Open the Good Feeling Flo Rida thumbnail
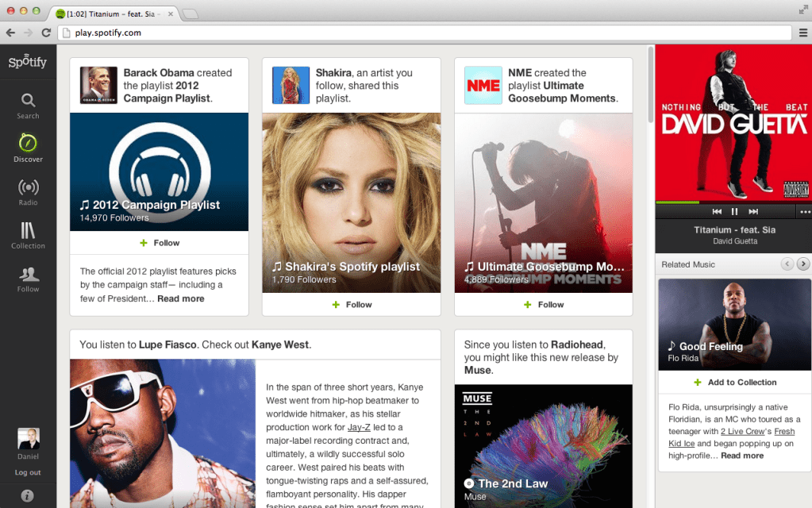 point(734,325)
